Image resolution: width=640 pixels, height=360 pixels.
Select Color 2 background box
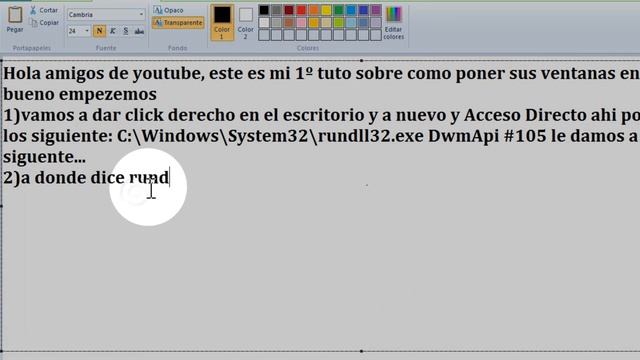click(246, 22)
